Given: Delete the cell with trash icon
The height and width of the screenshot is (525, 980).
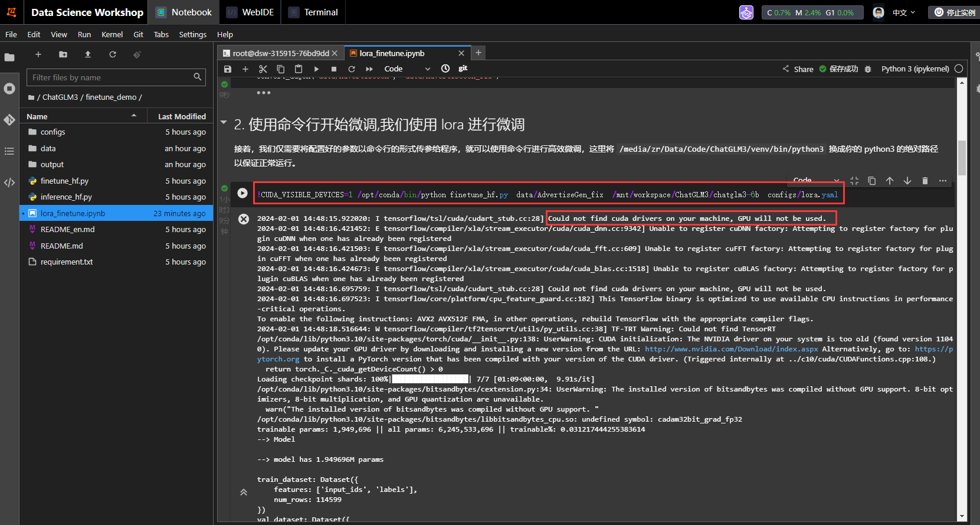Looking at the screenshot, I should point(925,181).
